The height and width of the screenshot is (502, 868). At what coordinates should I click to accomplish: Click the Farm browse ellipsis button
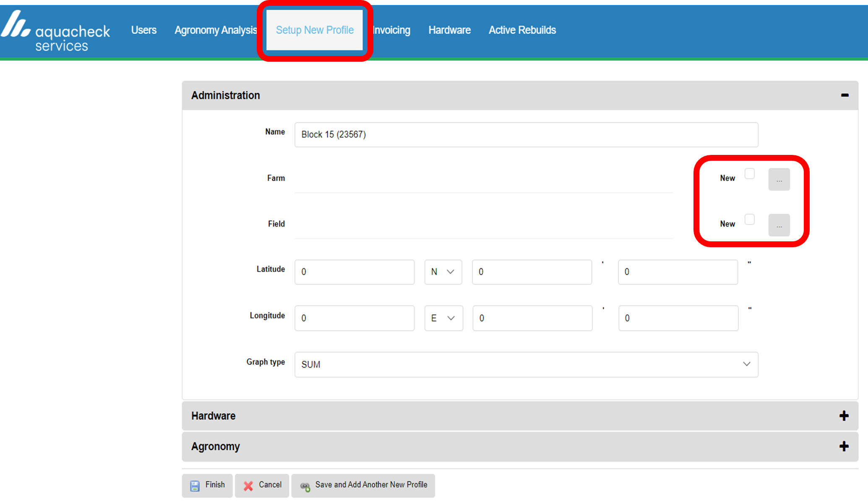(779, 179)
